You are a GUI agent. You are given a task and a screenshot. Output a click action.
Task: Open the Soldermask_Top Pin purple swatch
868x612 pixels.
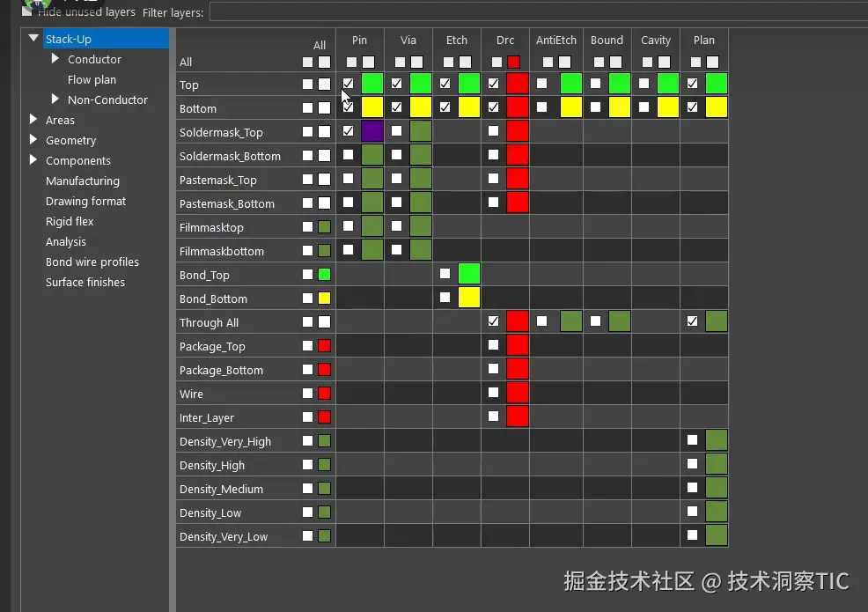(x=372, y=131)
